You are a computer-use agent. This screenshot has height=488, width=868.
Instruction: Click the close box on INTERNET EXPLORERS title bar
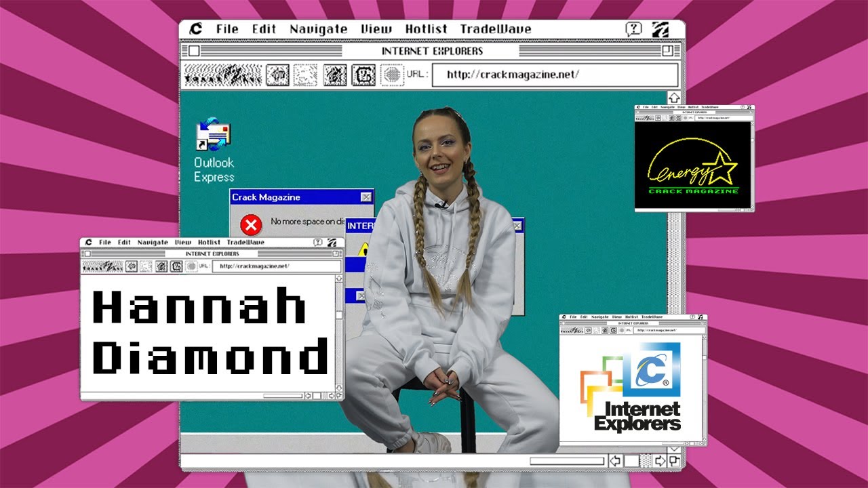[194, 51]
